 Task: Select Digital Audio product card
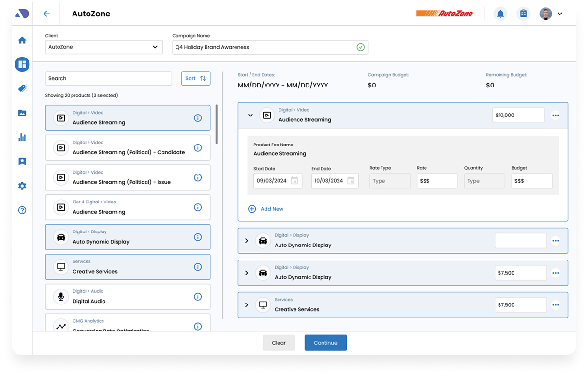[128, 297]
